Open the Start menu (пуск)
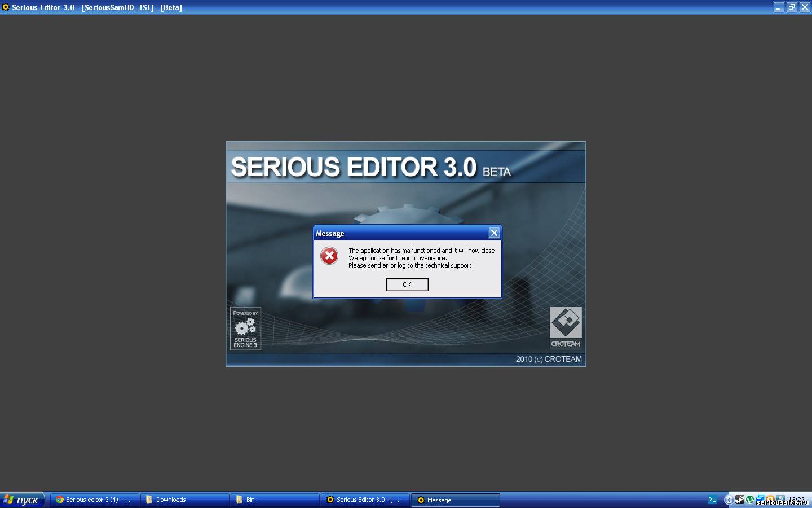The width and height of the screenshot is (812, 508). 22,500
